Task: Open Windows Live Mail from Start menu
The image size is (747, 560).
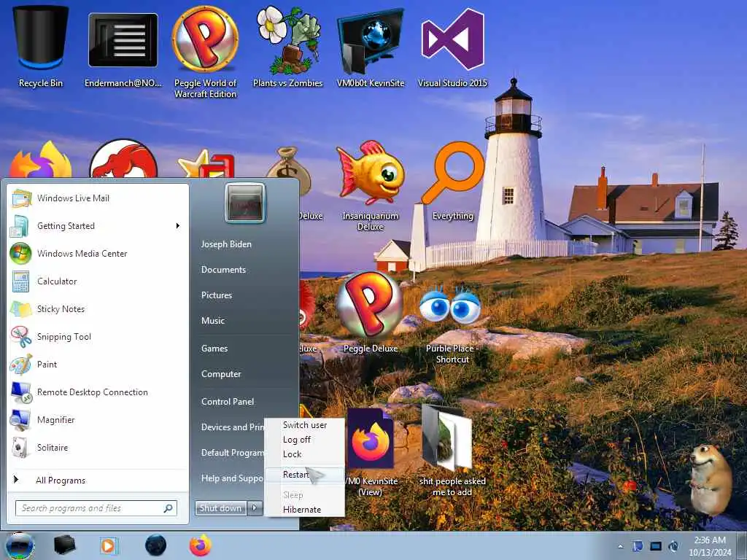Action: click(98, 198)
